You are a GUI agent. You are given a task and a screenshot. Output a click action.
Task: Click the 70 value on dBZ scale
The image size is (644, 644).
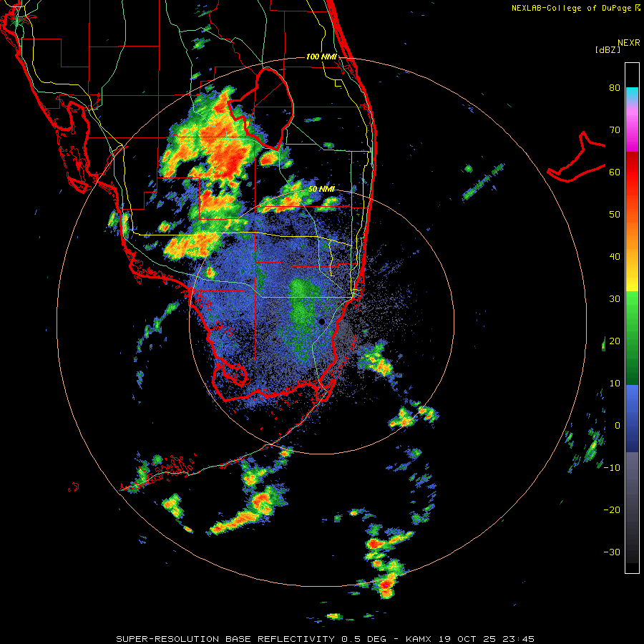615,130
